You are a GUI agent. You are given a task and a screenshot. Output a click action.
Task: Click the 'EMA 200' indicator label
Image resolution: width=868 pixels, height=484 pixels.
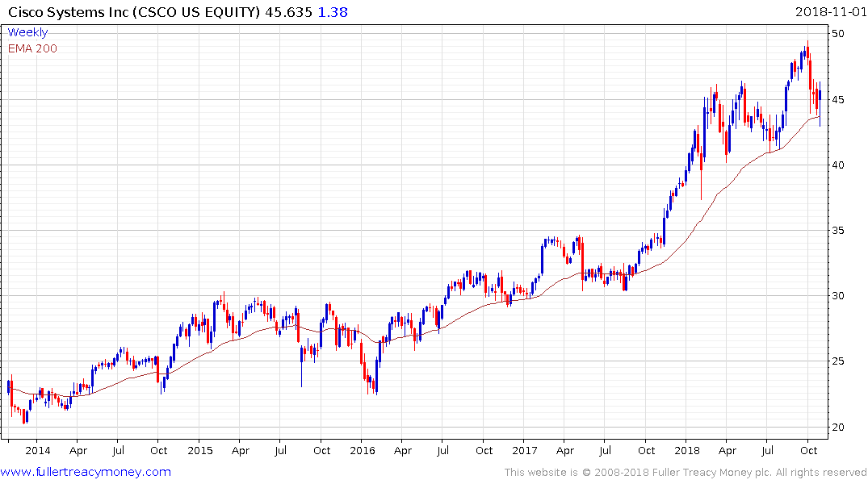click(x=32, y=48)
